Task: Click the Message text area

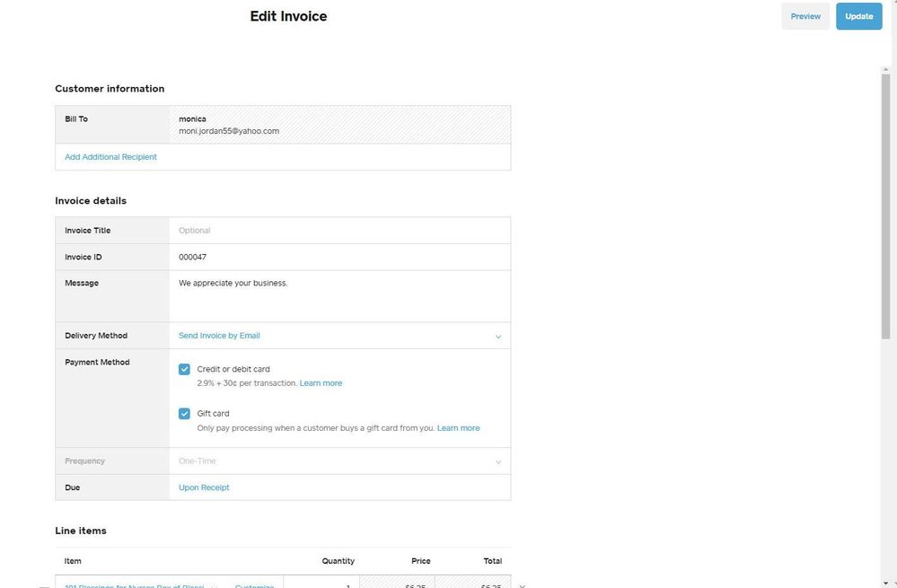Action: pyautogui.click(x=339, y=295)
